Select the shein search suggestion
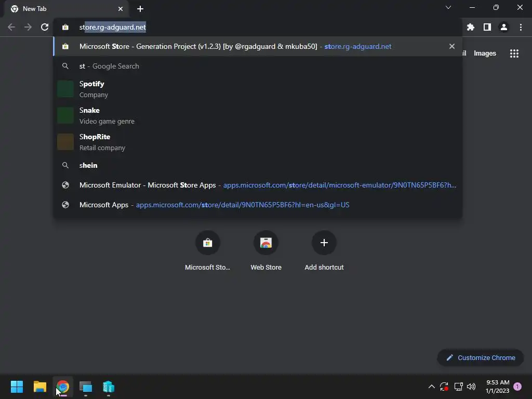 click(258, 165)
